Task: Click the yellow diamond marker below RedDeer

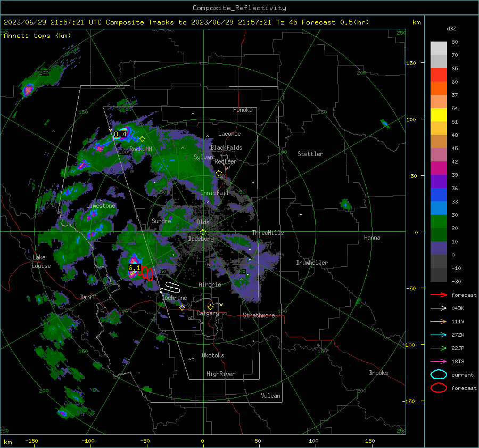Action: pyautogui.click(x=219, y=173)
